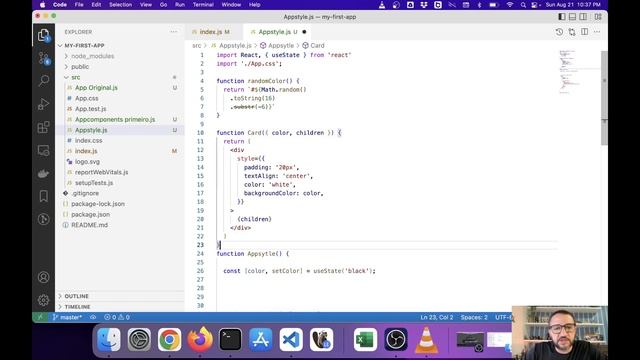Open the Selection menu

(120, 4)
